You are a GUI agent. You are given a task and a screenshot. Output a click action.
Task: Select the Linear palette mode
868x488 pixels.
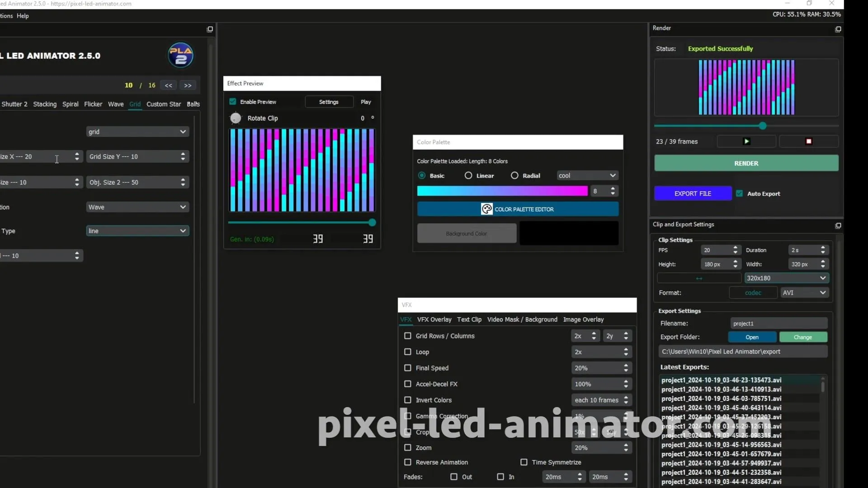pyautogui.click(x=468, y=175)
